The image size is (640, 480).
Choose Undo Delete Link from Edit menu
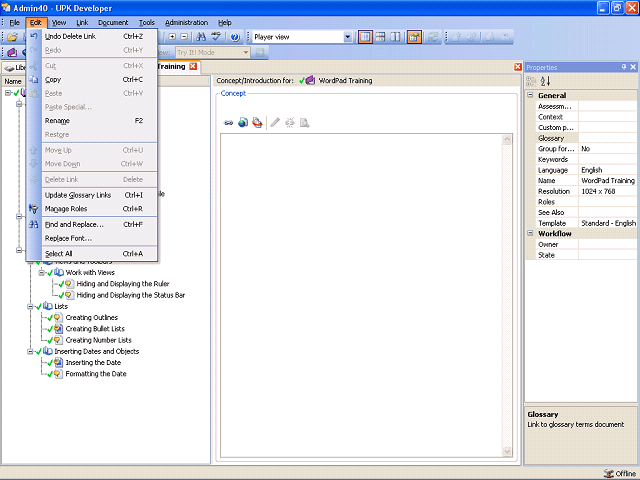tap(92, 36)
